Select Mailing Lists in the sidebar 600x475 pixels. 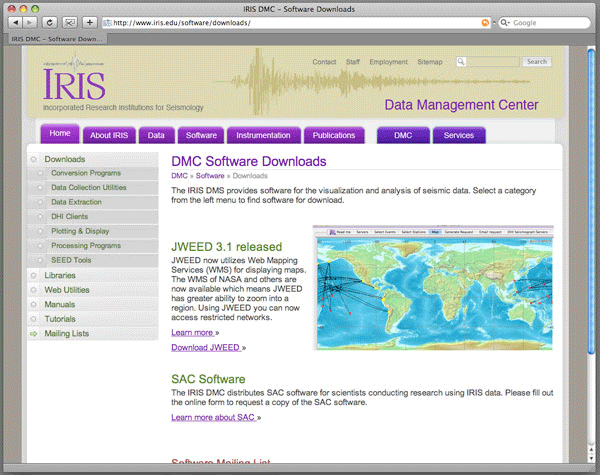(93, 334)
